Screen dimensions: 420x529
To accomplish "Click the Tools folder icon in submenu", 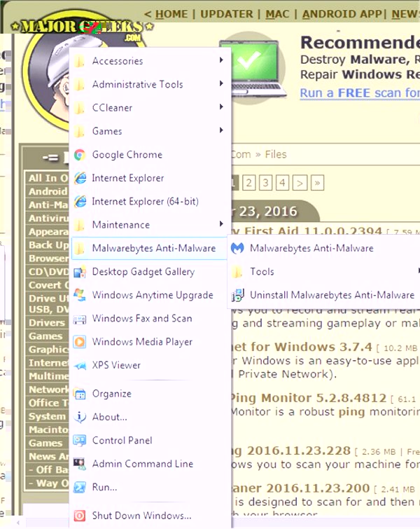I will [x=237, y=272].
